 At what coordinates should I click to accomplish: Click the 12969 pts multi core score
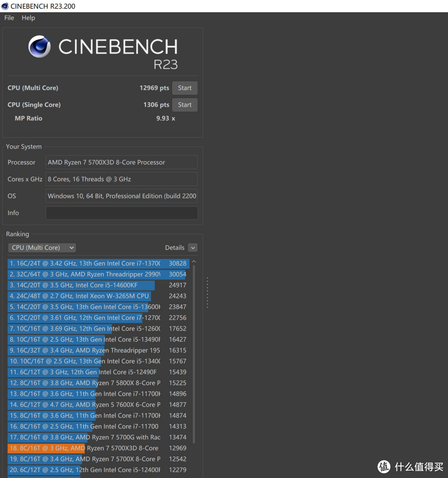pos(154,88)
